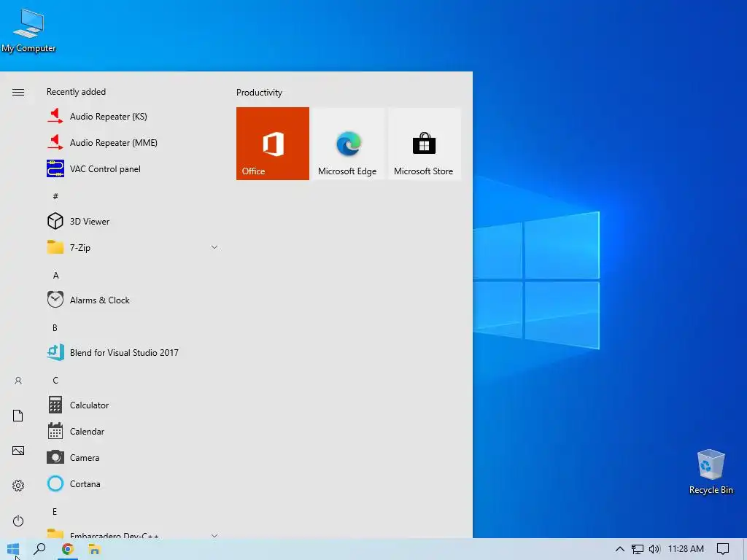Launch Google Chrome from taskbar
747x560 pixels.
pyautogui.click(x=67, y=549)
